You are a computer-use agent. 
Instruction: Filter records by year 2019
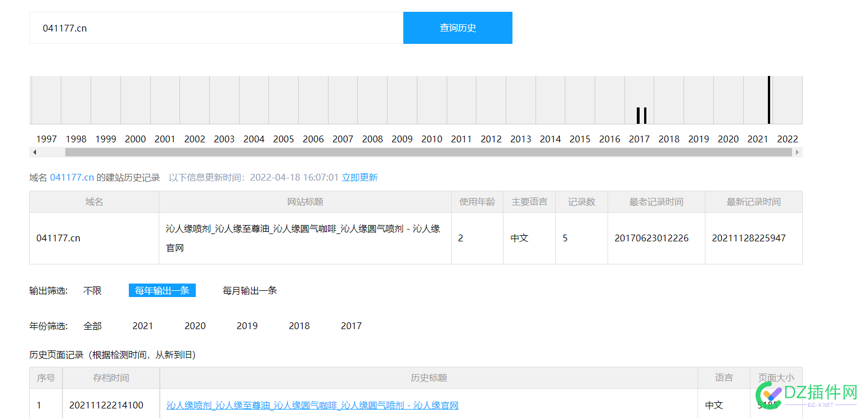coord(247,326)
